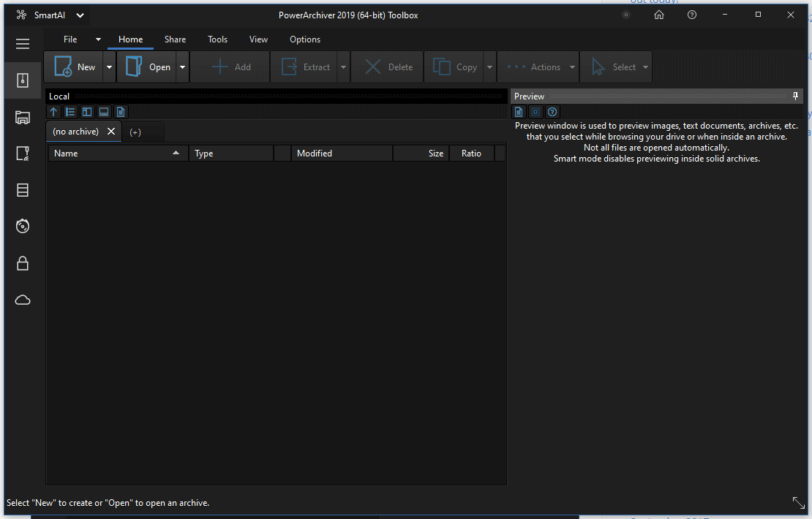
Task: Pin the Preview panel
Action: (x=795, y=96)
